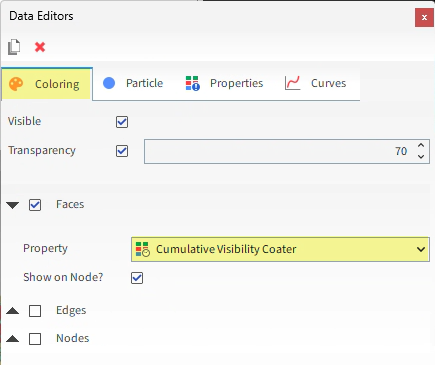Expand the Nodes section arrow
This screenshot has width=435, height=365.
[13, 339]
